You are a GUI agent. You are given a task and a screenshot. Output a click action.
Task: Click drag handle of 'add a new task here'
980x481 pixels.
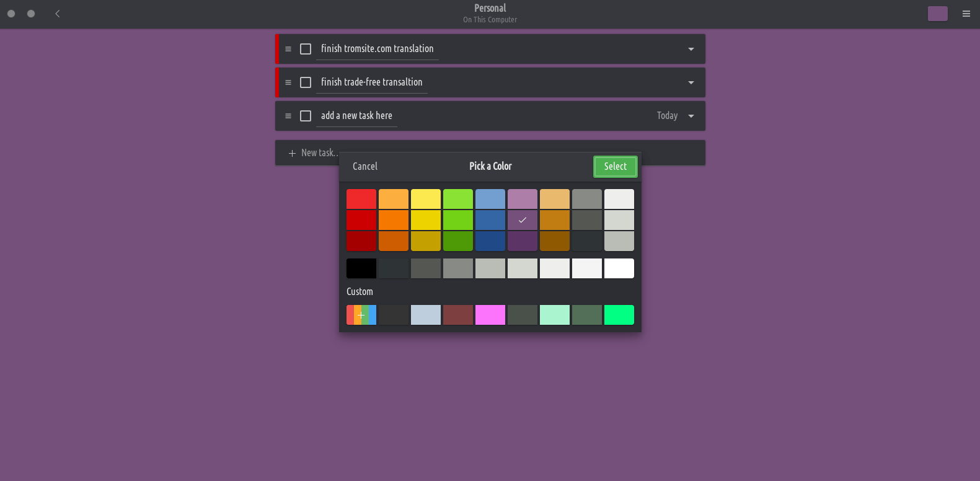288,116
